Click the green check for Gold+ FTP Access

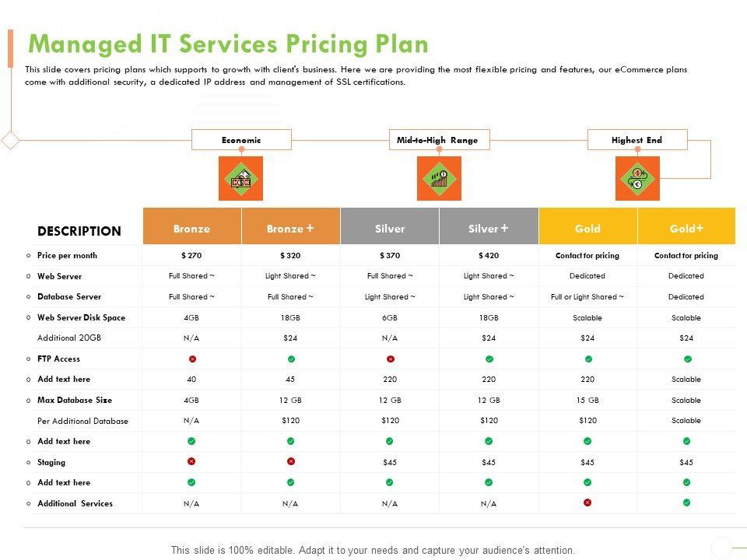pyautogui.click(x=687, y=359)
